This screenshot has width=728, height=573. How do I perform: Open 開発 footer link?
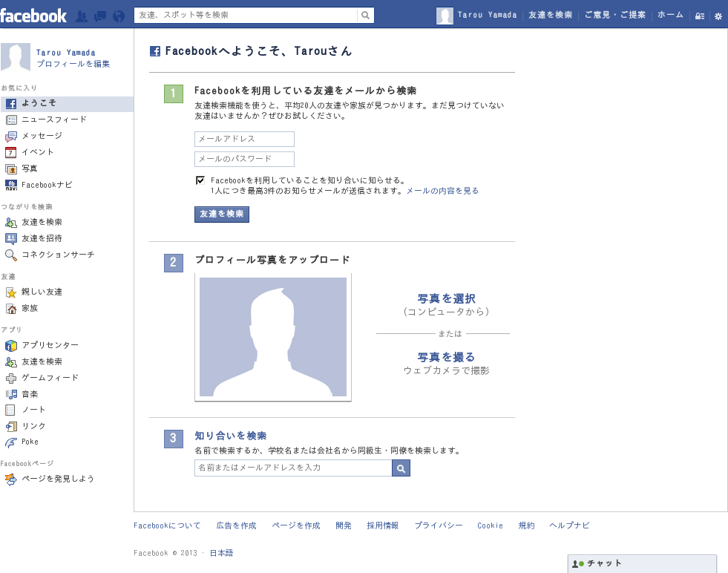(344, 525)
